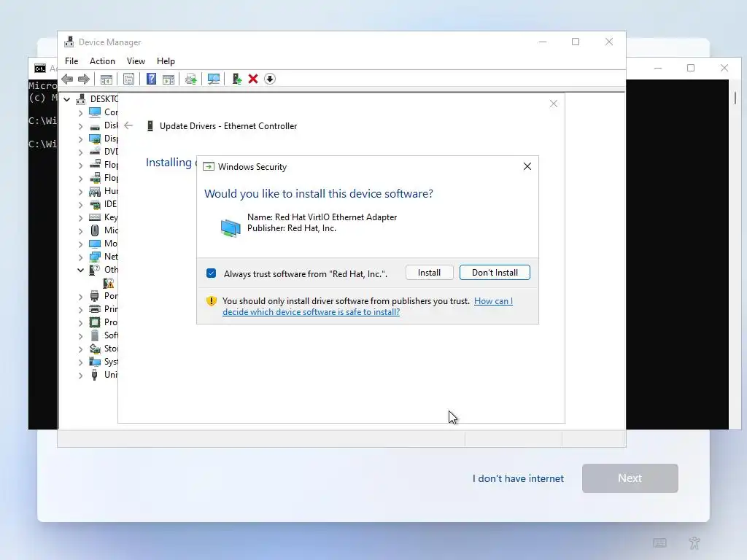
Task: Click the network adapter icon in security dialog
Action: 231,227
